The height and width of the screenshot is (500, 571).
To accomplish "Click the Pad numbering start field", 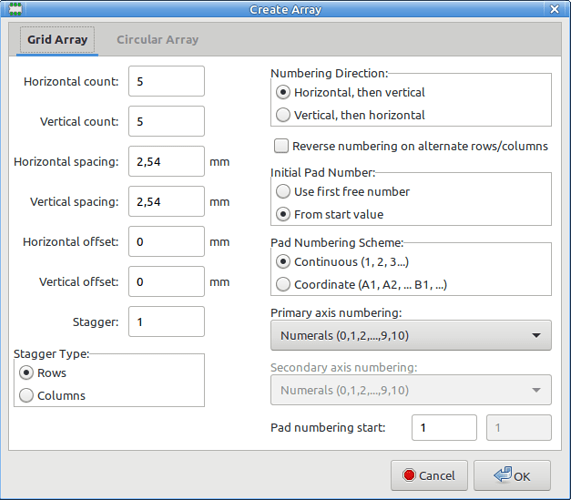I will [x=444, y=428].
